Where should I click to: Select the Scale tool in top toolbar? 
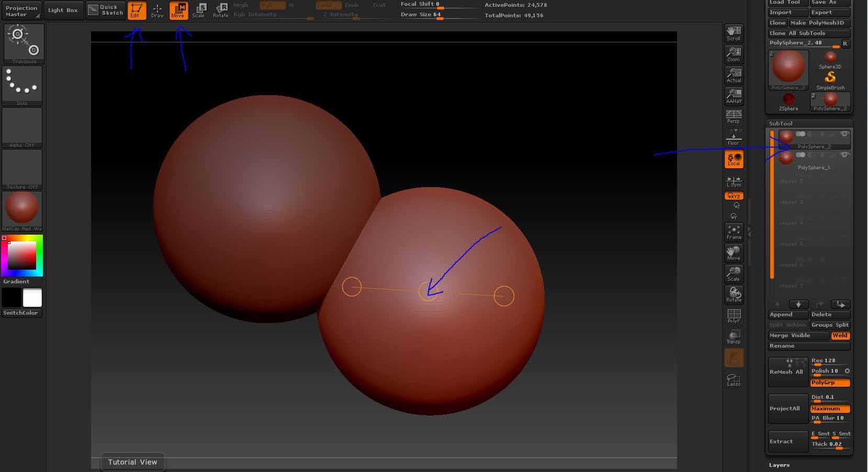[x=199, y=10]
